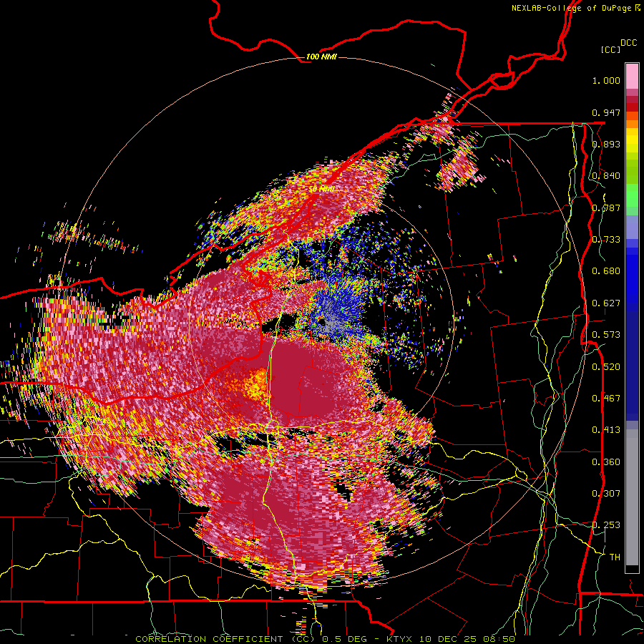This screenshot has width=644, height=644.
Task: Select the 0.947 scale value
Action: click(606, 112)
